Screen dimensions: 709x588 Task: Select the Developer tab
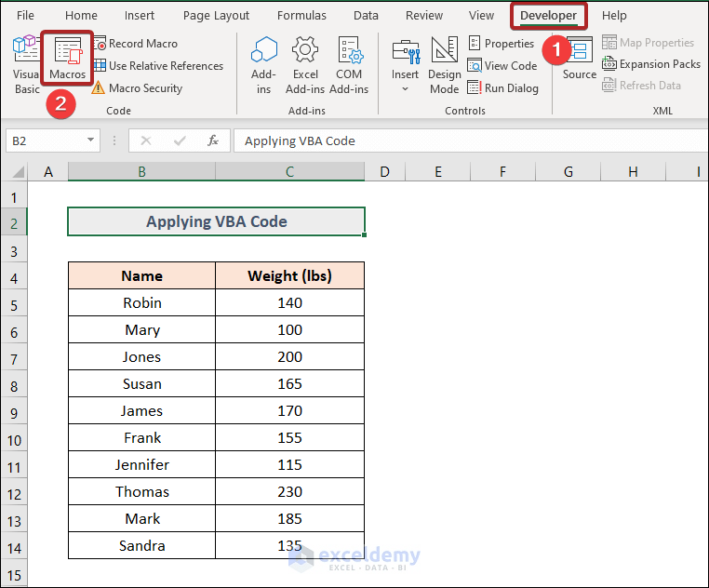coord(548,16)
